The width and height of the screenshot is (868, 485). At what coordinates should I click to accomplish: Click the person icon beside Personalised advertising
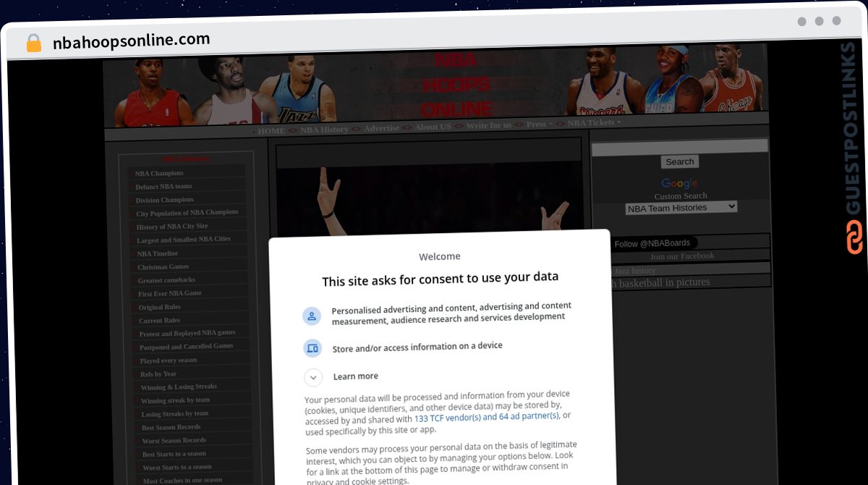312,316
